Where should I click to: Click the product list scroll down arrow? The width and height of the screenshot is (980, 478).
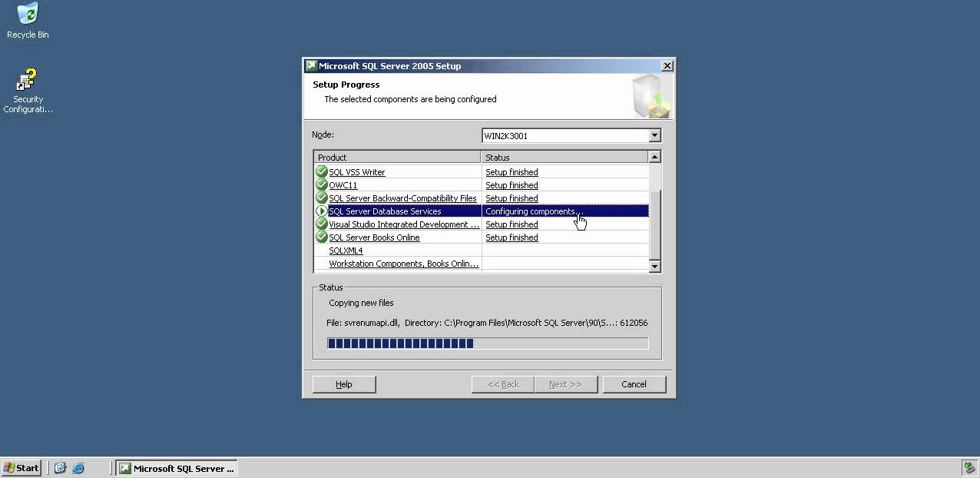pos(655,267)
